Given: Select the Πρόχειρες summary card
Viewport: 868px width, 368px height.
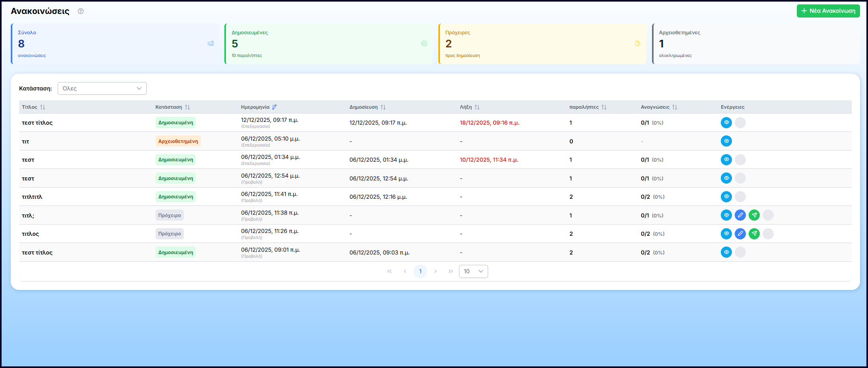Looking at the screenshot, I should [542, 44].
